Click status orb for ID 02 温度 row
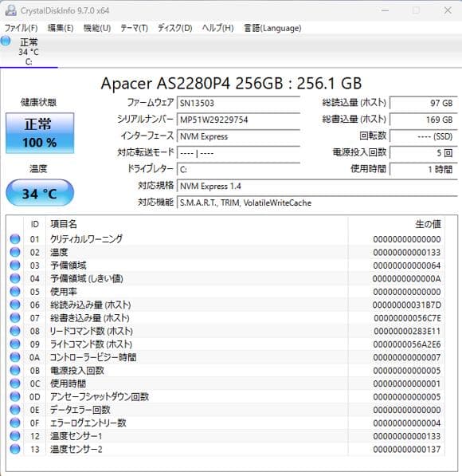This screenshot has width=462, height=476. [15, 252]
